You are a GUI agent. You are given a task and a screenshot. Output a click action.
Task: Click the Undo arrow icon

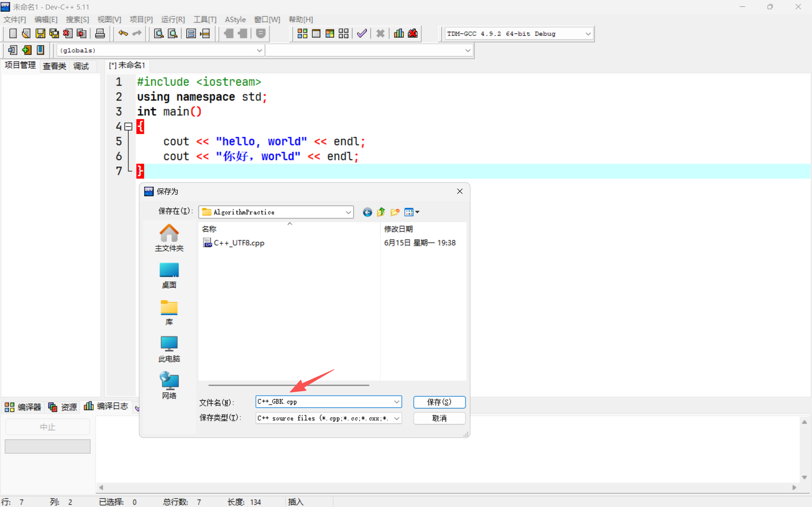(123, 34)
